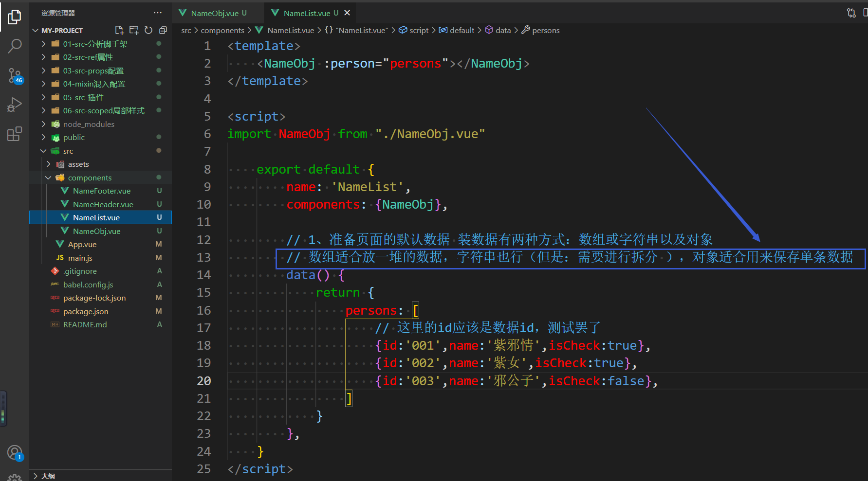This screenshot has height=481, width=868.
Task: Open the Run and Debug view
Action: pos(15,105)
